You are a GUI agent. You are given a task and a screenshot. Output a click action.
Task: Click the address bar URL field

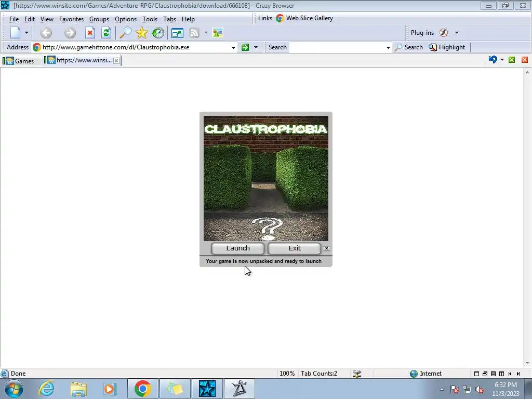click(136, 47)
